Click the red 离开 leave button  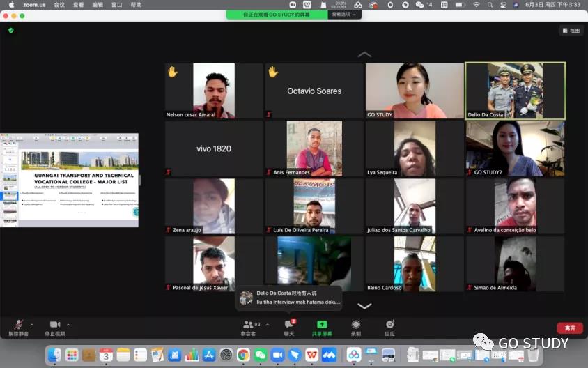pos(570,328)
